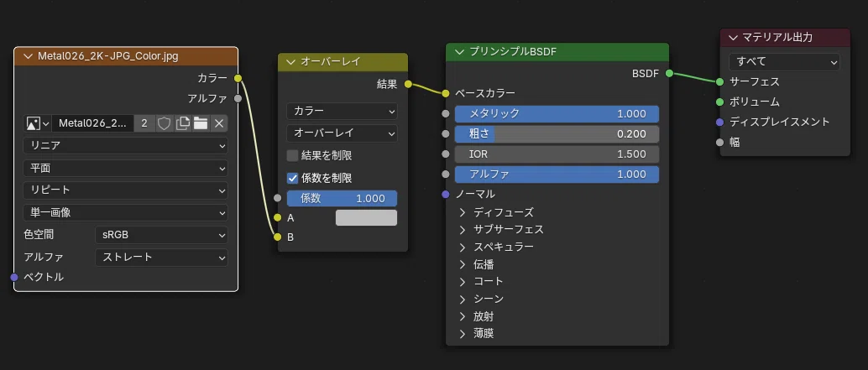Viewport: 868px width, 370px height.
Task: Open the image browse icon dropdown
Action: pos(37,123)
